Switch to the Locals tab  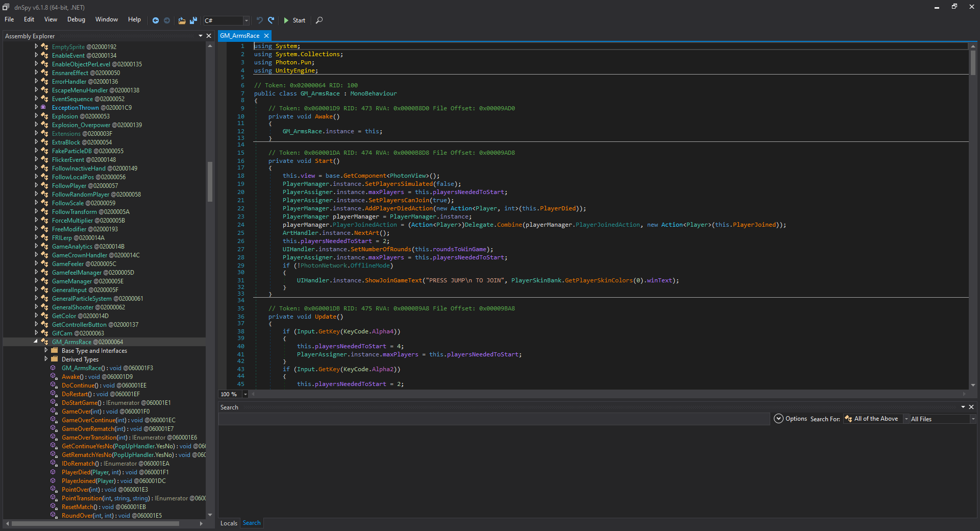coord(229,523)
